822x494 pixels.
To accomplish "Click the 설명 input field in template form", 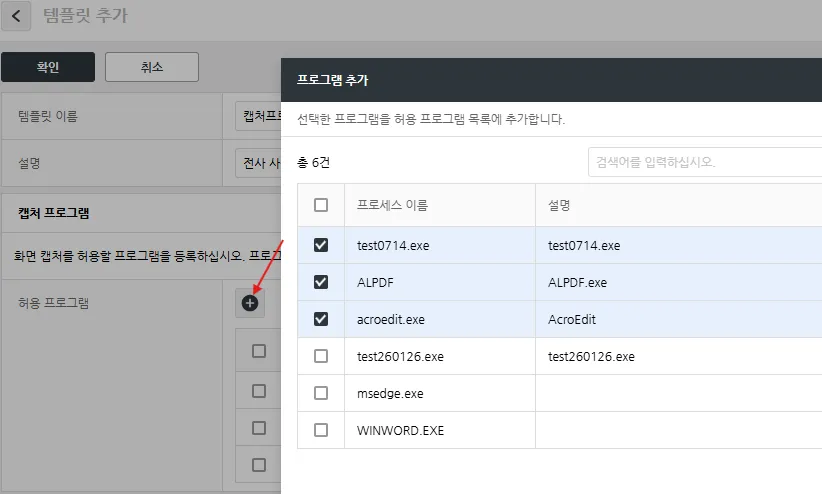I will pyautogui.click(x=258, y=163).
